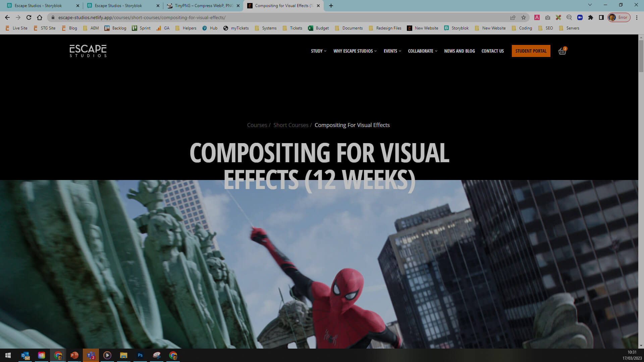This screenshot has height=362, width=644.
Task: Open the Helpers bookmark folder
Action: click(186, 28)
